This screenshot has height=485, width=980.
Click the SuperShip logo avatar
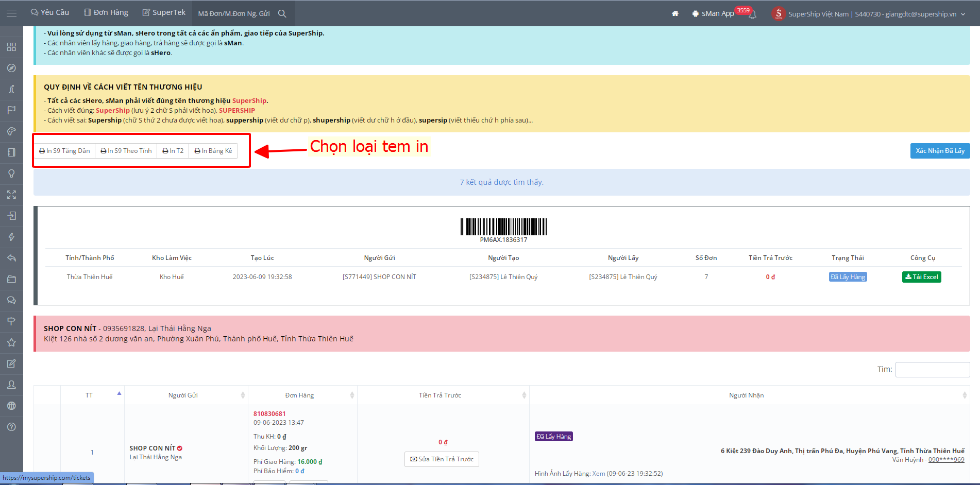tap(779, 13)
